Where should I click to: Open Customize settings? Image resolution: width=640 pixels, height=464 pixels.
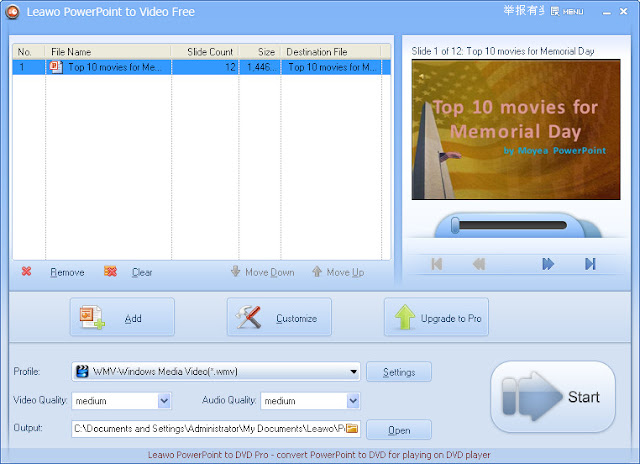(279, 317)
